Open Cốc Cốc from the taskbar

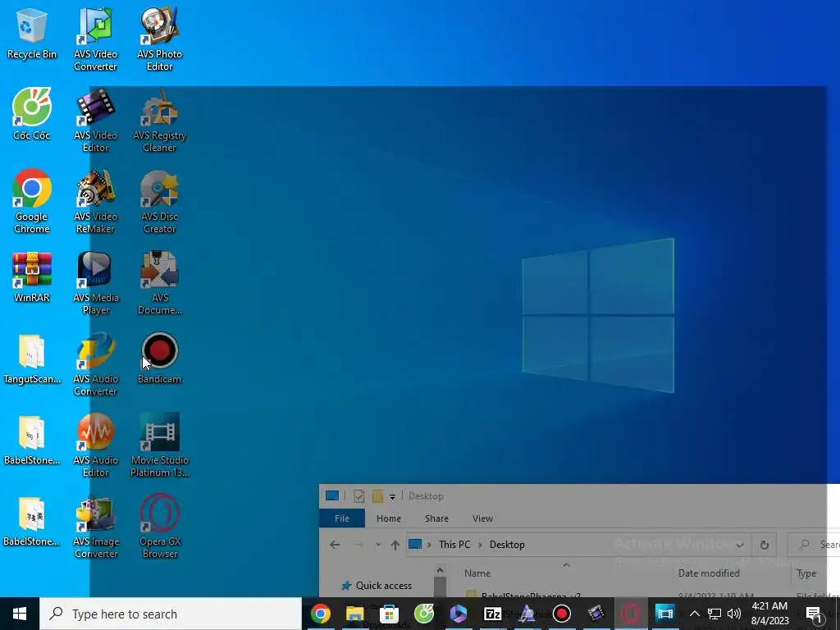pos(424,614)
